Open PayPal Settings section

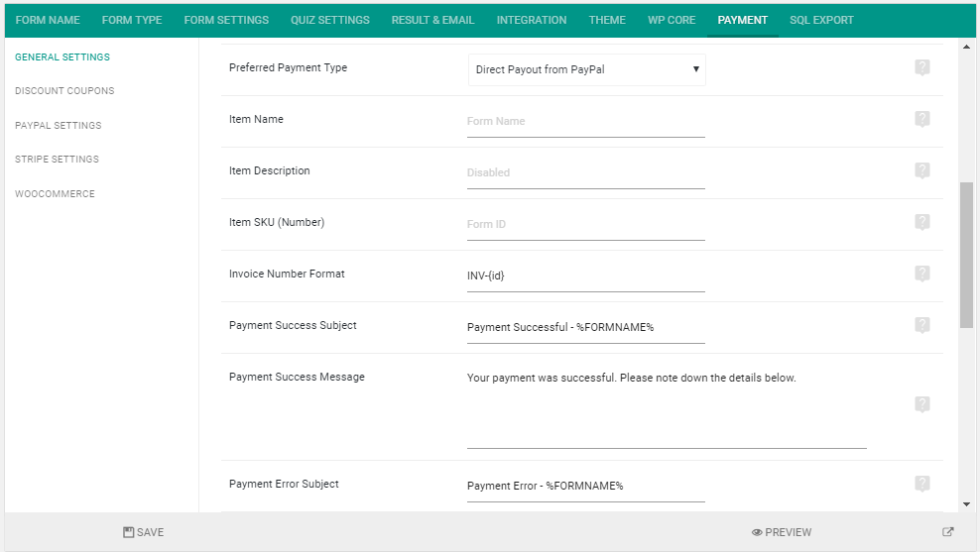tap(59, 125)
